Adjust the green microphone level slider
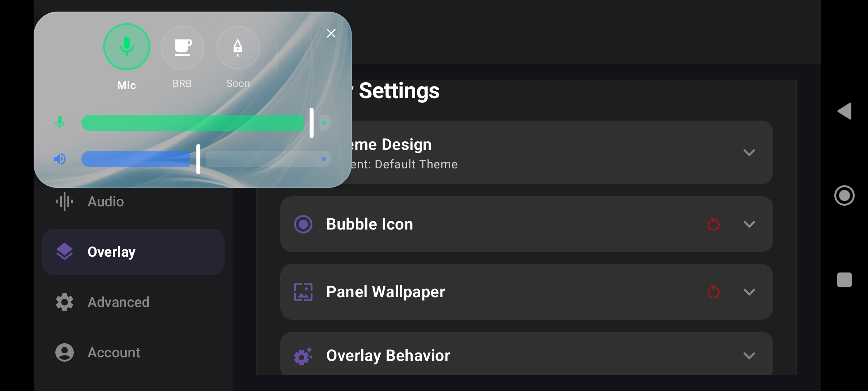 [206, 123]
